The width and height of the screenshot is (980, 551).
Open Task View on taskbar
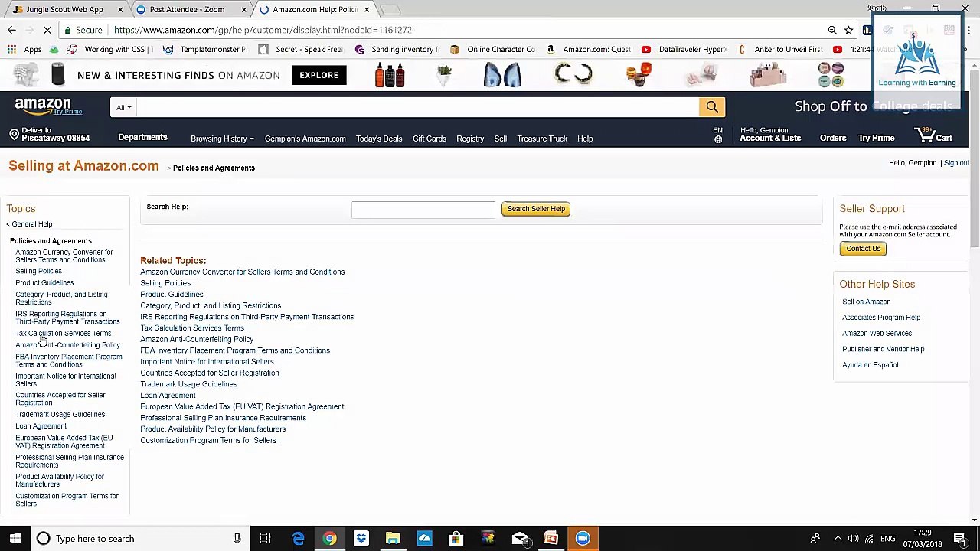pyautogui.click(x=265, y=539)
